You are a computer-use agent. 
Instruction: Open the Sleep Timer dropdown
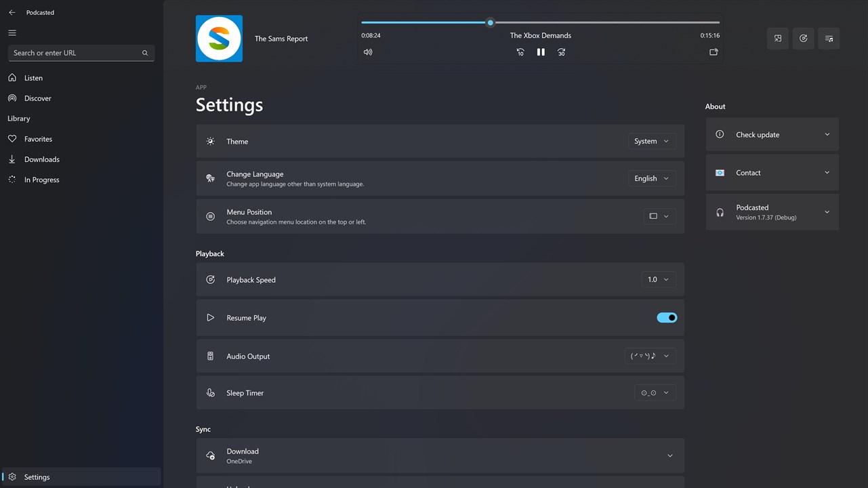[655, 393]
